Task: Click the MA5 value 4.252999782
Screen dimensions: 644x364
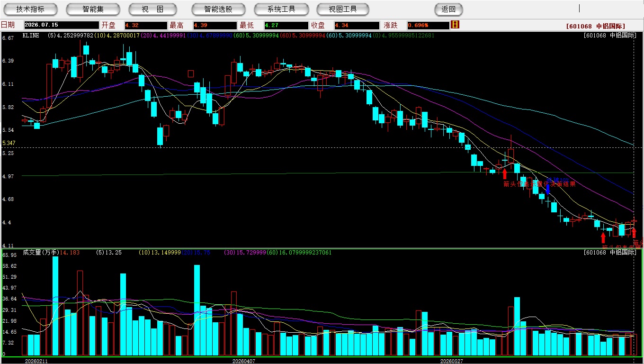Action: [75, 36]
